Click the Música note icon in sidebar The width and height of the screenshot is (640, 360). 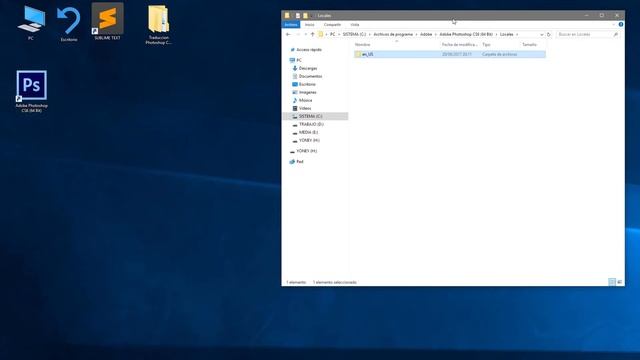295,100
